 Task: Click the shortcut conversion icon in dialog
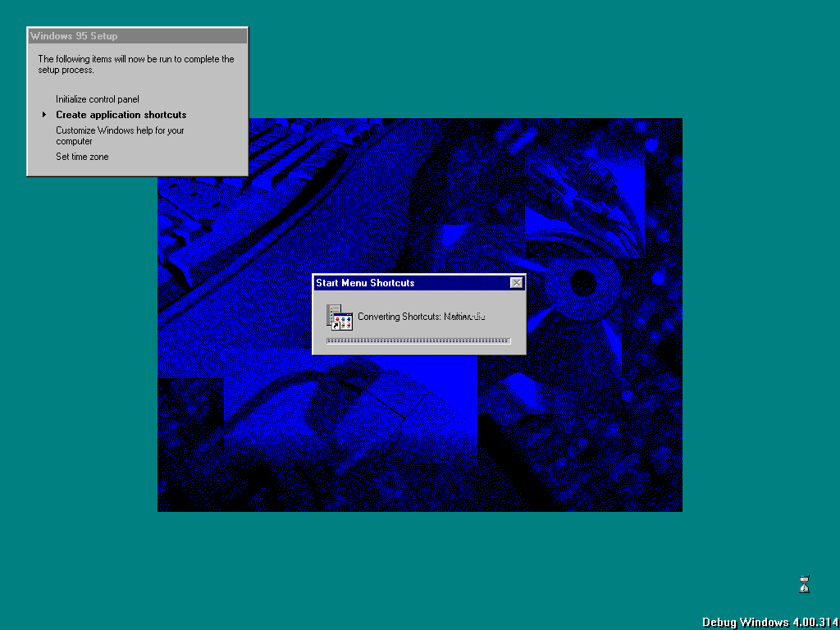pyautogui.click(x=340, y=317)
